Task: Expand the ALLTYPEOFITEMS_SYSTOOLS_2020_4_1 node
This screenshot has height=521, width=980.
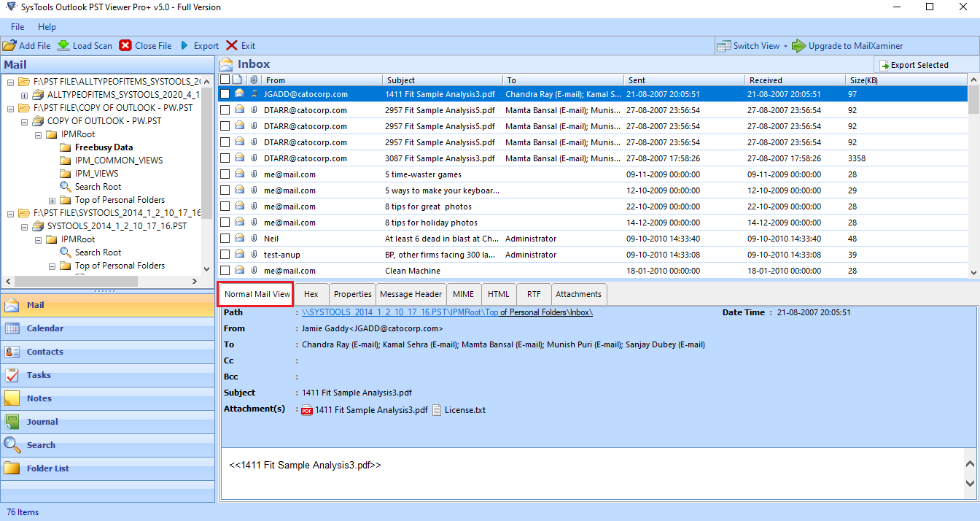Action: click(24, 95)
